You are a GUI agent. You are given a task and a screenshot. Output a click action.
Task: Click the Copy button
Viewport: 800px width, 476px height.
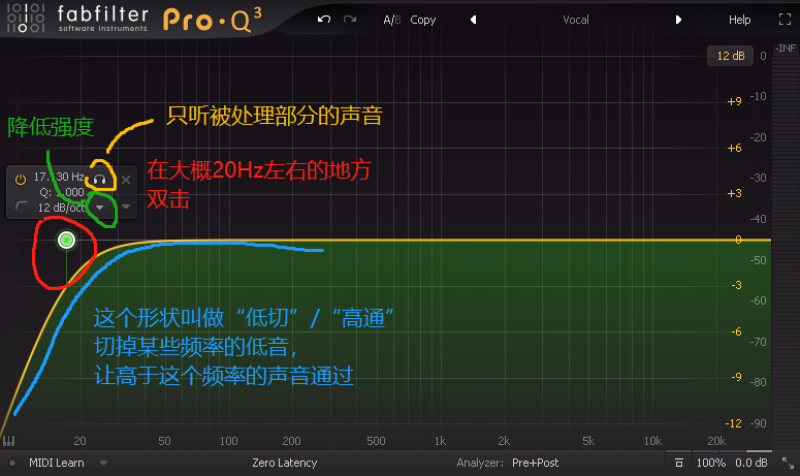[x=423, y=20]
